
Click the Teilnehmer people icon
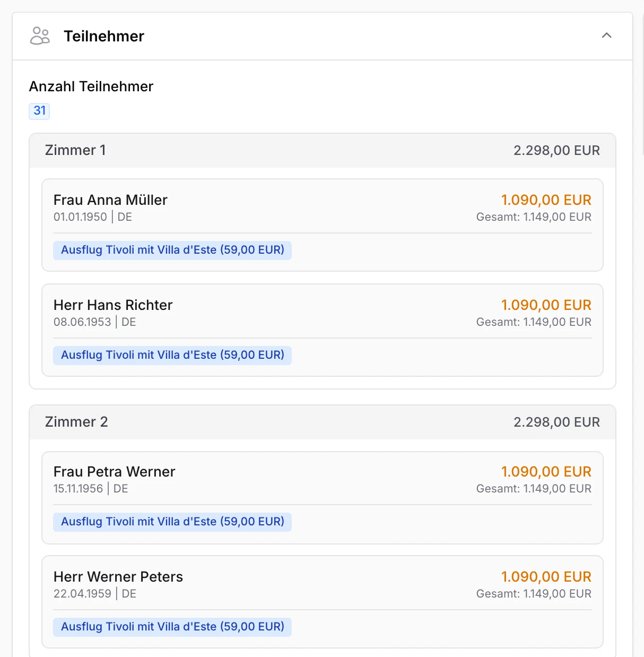click(x=40, y=36)
